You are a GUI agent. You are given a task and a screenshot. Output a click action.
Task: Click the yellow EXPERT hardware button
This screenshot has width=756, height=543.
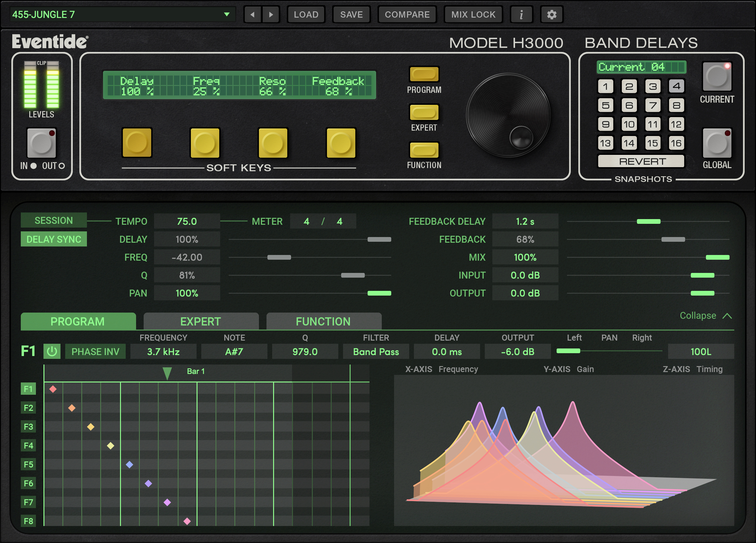pyautogui.click(x=424, y=112)
